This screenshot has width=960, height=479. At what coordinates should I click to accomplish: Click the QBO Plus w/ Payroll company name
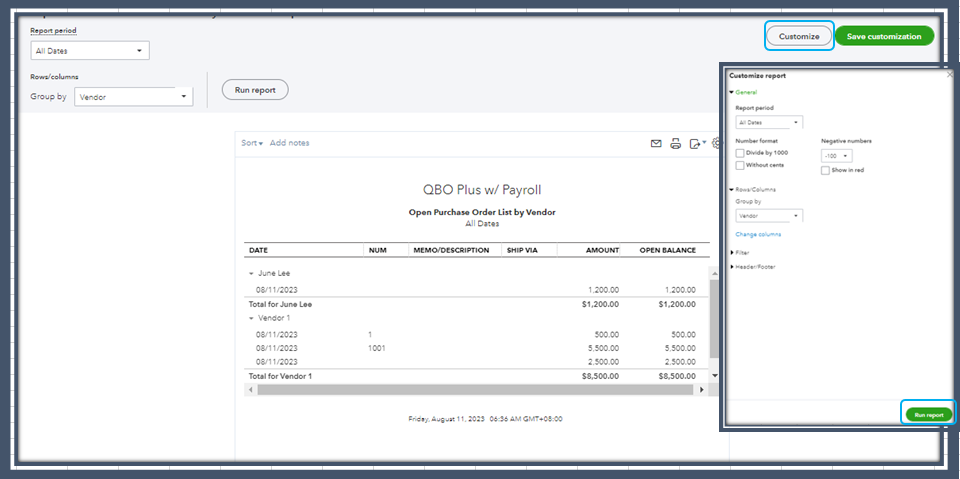(x=482, y=190)
